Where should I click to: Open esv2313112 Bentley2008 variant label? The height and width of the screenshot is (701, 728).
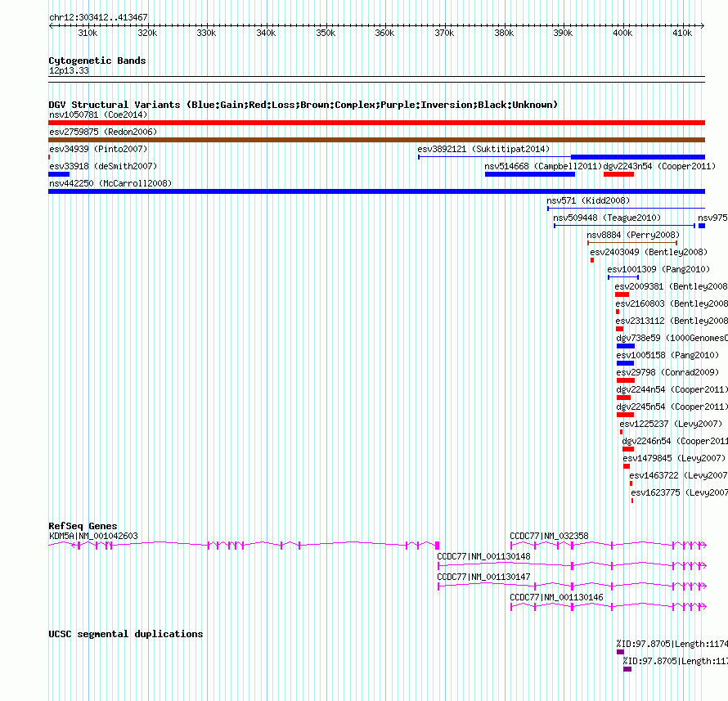tap(672, 321)
